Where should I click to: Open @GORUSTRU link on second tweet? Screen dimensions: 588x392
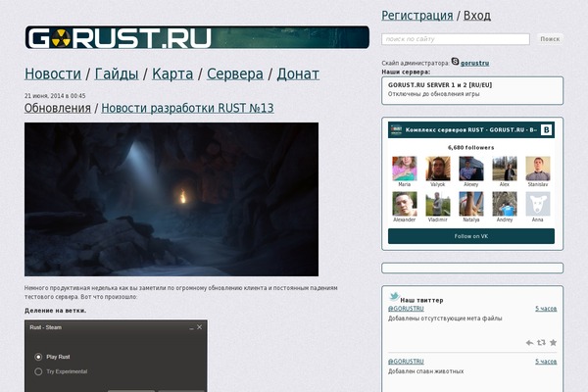[x=406, y=362]
